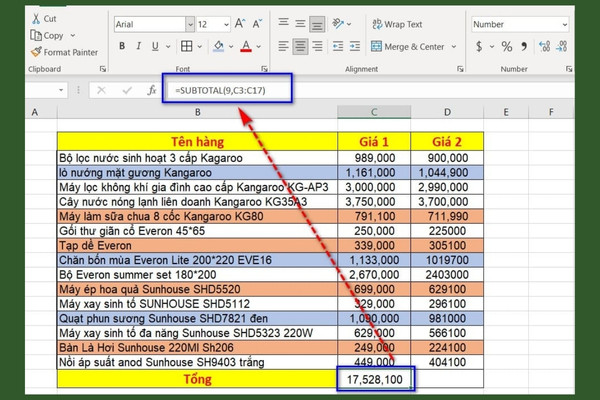The width and height of the screenshot is (600, 400).
Task: Select cell 'Tạp dề Everon'
Action: (x=197, y=245)
